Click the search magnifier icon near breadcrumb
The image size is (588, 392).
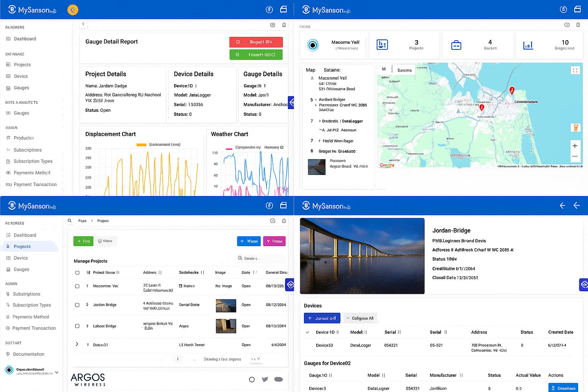pos(70,220)
